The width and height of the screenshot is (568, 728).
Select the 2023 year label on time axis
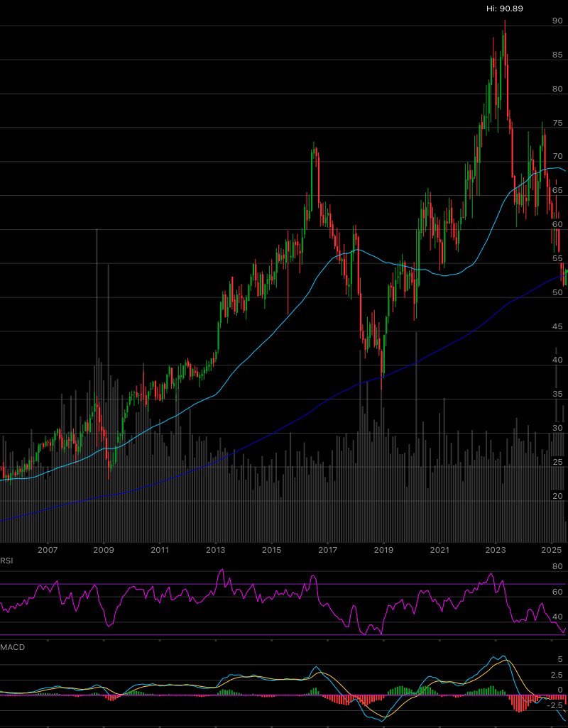click(x=496, y=550)
